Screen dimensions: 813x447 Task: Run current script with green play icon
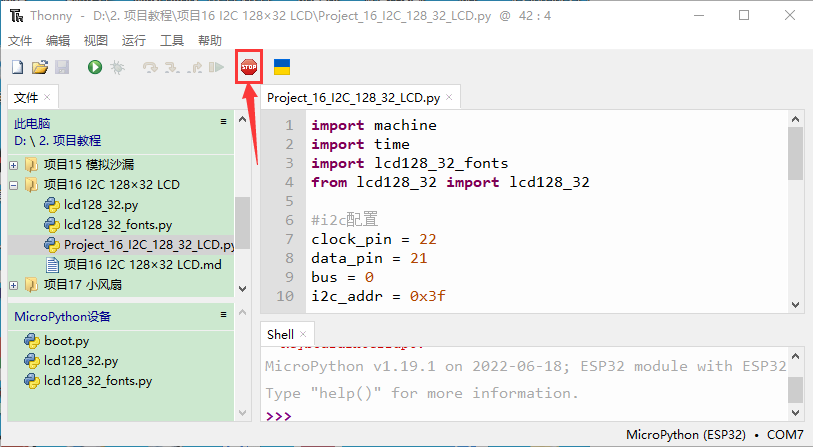click(x=94, y=67)
